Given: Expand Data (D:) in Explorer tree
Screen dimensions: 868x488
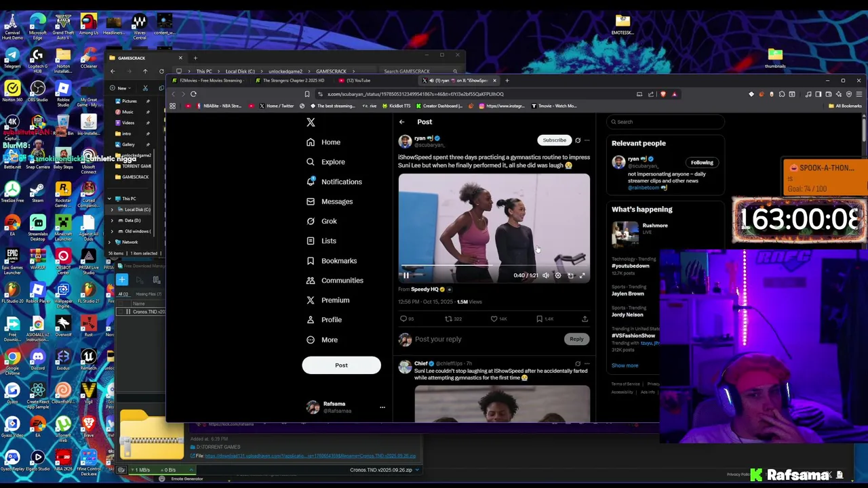Looking at the screenshot, I should coord(113,220).
